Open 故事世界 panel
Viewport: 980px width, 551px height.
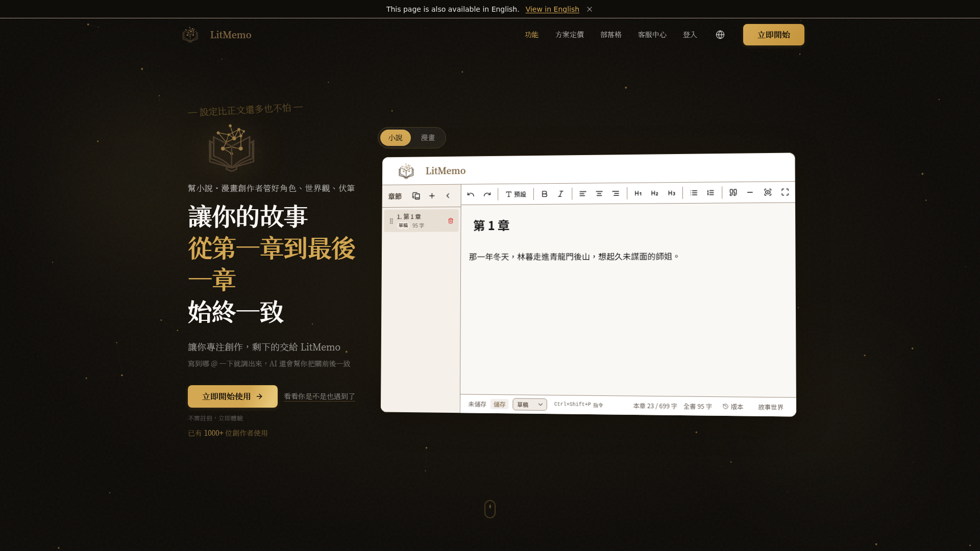click(771, 407)
